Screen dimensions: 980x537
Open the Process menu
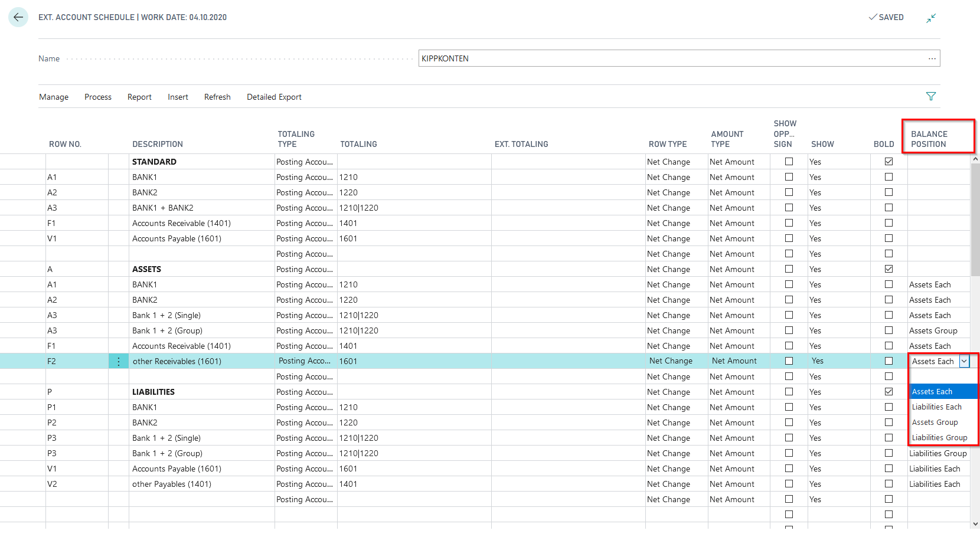(98, 97)
